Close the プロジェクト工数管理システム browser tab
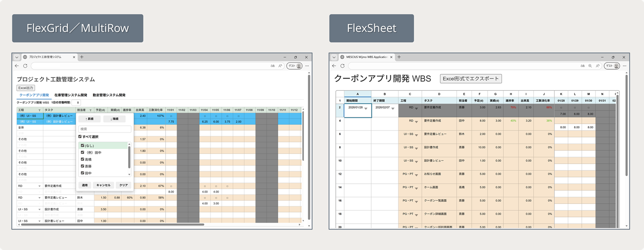Screen dimensions: 644x250 coord(74,57)
